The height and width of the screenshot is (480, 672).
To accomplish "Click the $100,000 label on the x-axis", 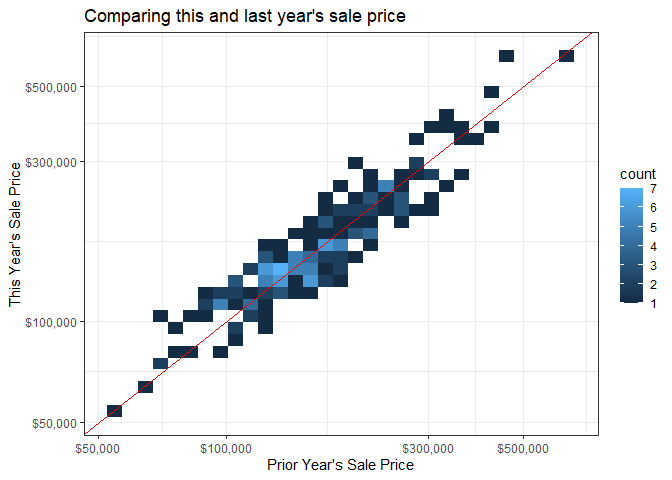I will point(227,447).
